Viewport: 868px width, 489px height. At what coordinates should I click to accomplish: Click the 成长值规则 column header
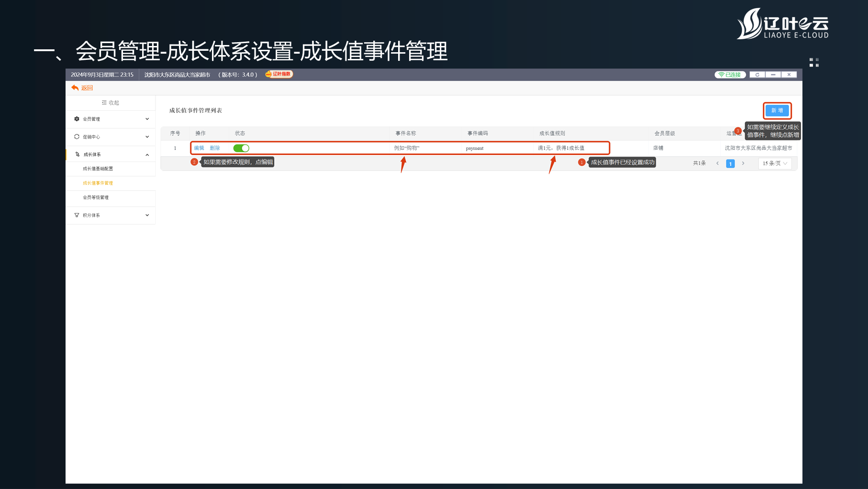coord(552,133)
